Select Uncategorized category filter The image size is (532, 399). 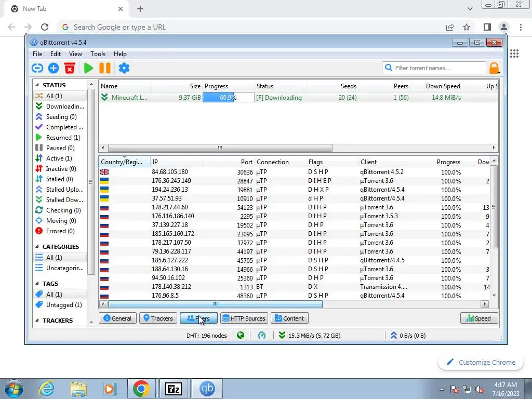coord(60,268)
